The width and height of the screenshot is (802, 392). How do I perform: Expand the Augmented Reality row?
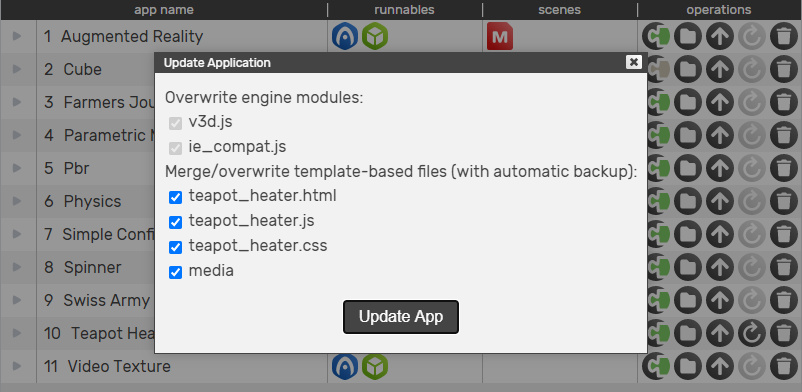(x=17, y=36)
